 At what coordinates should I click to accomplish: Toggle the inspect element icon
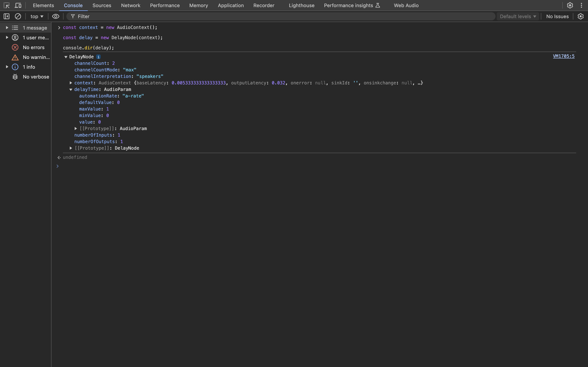tap(6, 5)
